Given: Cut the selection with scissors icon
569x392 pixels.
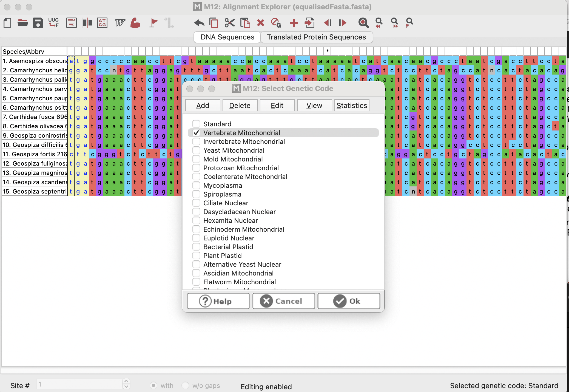Looking at the screenshot, I should point(230,23).
